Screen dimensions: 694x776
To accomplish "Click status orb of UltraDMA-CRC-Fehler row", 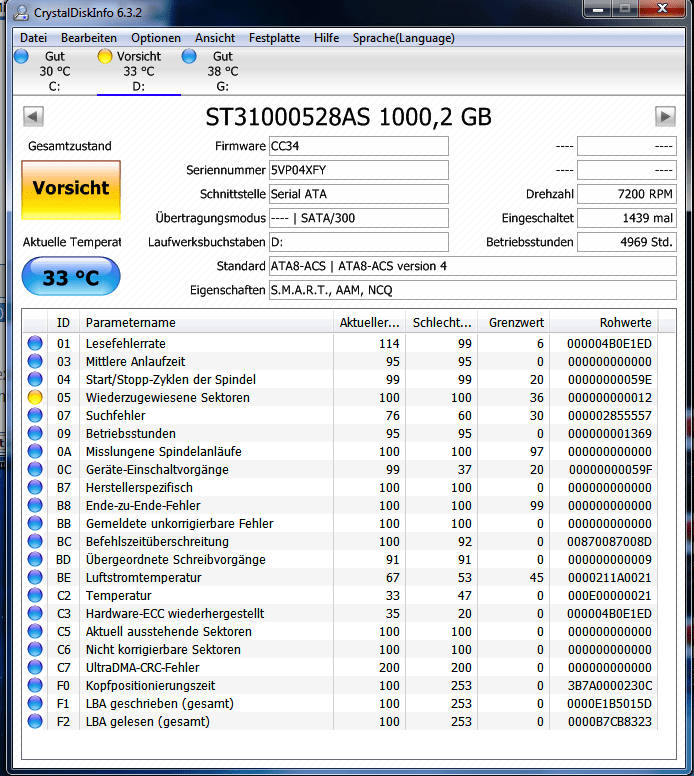I will 35,668.
